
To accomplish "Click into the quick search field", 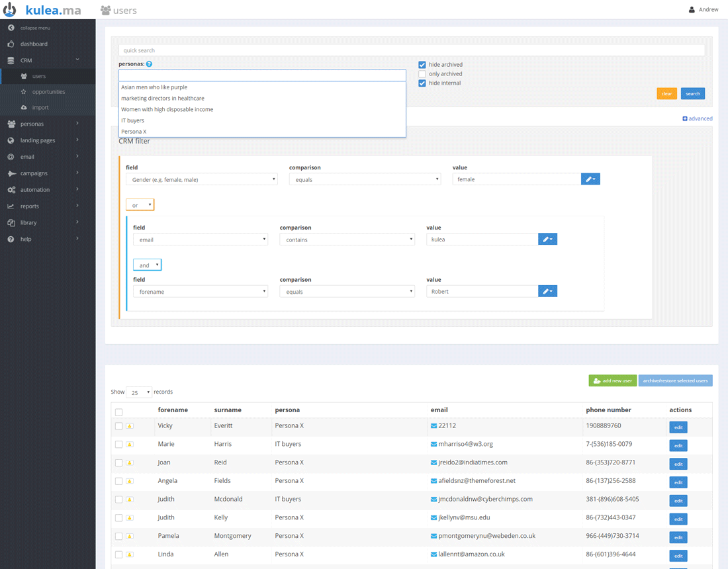I will pyautogui.click(x=411, y=50).
